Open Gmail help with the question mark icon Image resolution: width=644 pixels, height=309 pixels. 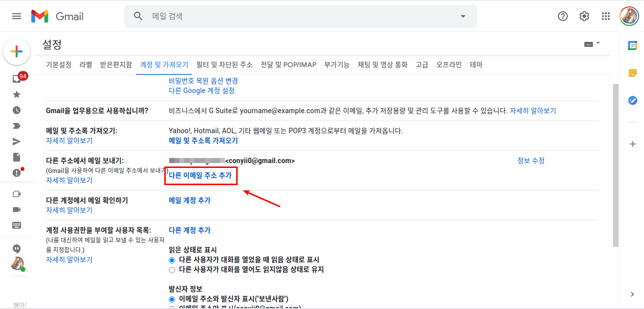click(562, 16)
